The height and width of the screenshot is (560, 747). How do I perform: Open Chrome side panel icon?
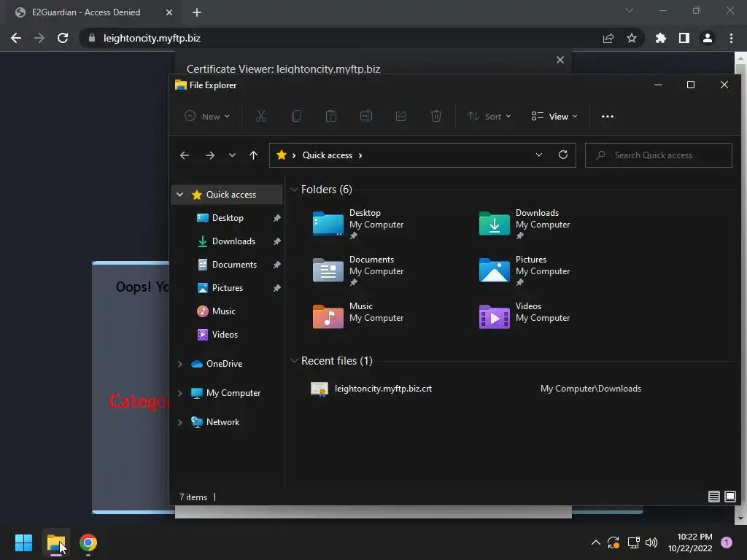[684, 38]
